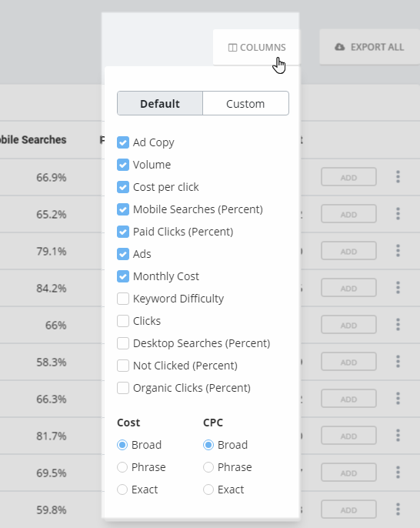Click the ADD button in the 58.3% row
Screen dimensions: 420x528
pyautogui.click(x=348, y=362)
